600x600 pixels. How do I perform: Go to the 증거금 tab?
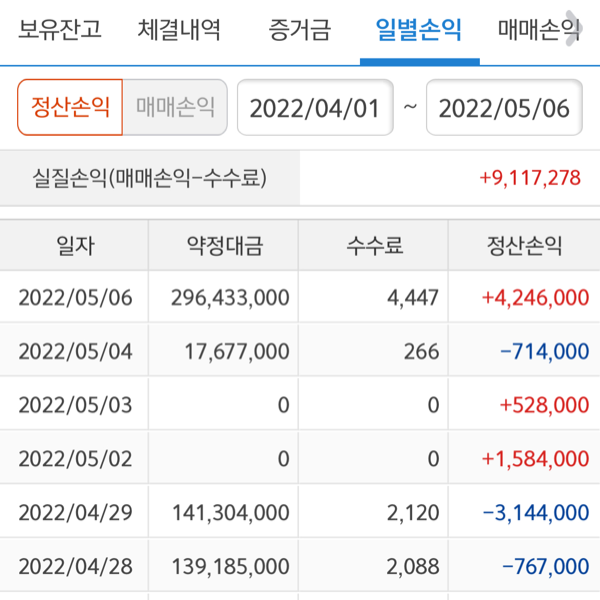(x=299, y=30)
